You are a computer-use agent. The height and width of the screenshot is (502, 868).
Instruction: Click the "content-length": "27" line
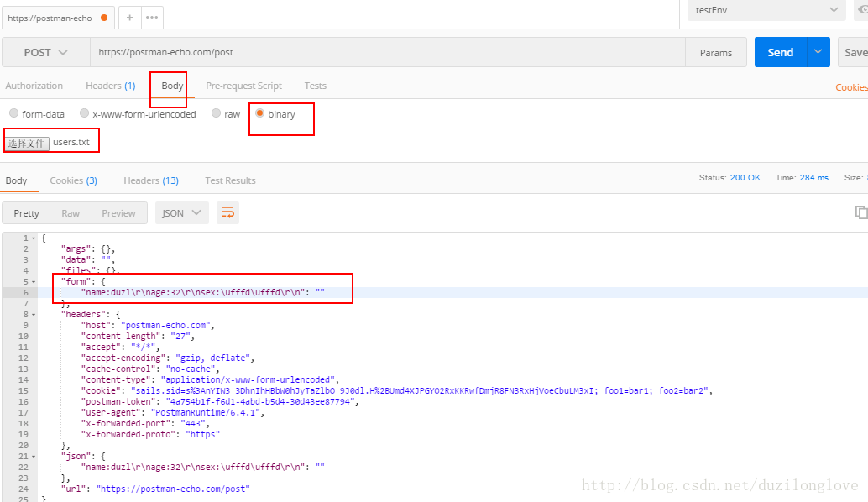(x=138, y=337)
